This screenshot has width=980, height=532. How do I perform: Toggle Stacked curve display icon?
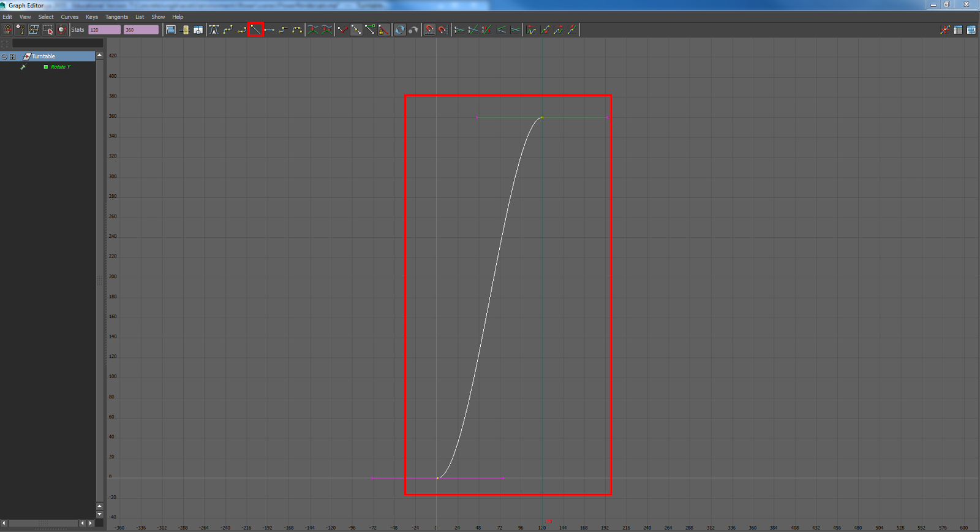501,29
